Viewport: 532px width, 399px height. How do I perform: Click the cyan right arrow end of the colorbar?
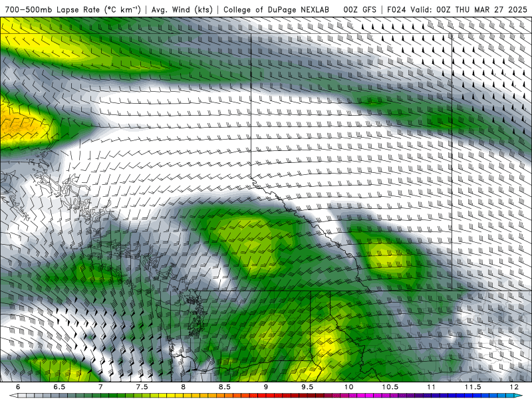click(519, 396)
